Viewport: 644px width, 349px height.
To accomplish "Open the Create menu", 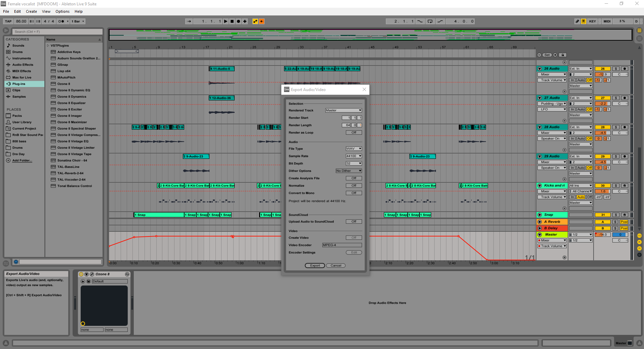I will point(32,11).
